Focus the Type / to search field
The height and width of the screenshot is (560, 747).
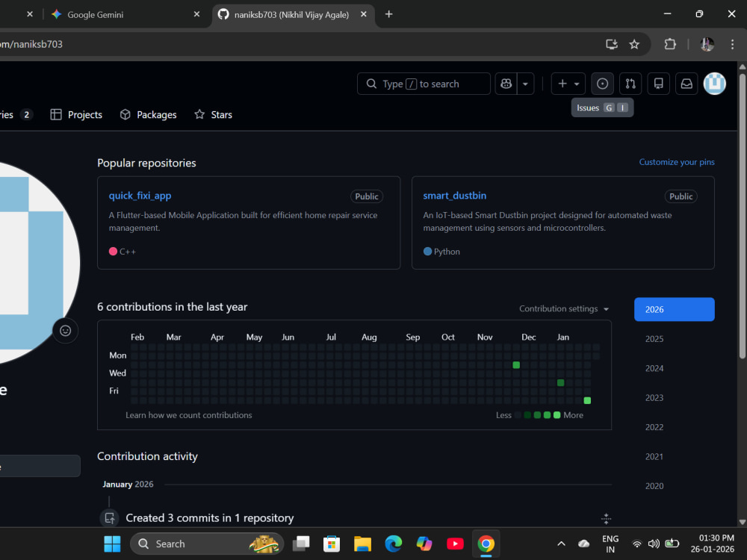(x=424, y=84)
